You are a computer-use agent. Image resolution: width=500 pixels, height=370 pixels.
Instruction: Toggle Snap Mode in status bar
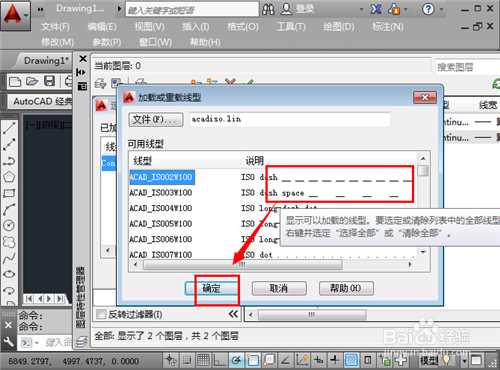(x=187, y=360)
